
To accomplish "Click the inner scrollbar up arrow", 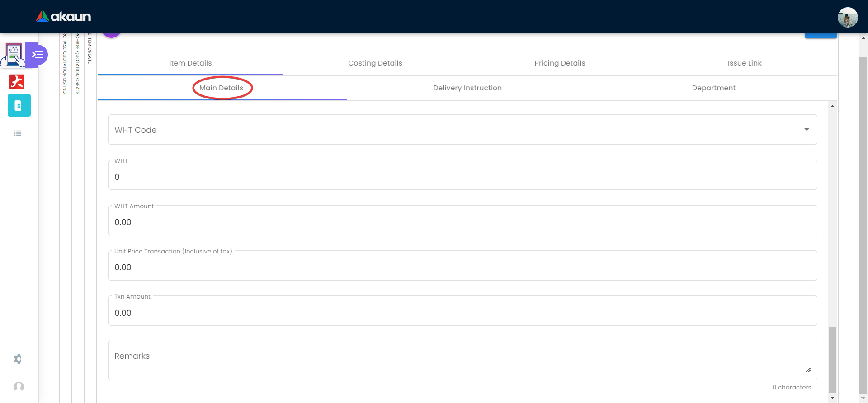I will tap(832, 106).
